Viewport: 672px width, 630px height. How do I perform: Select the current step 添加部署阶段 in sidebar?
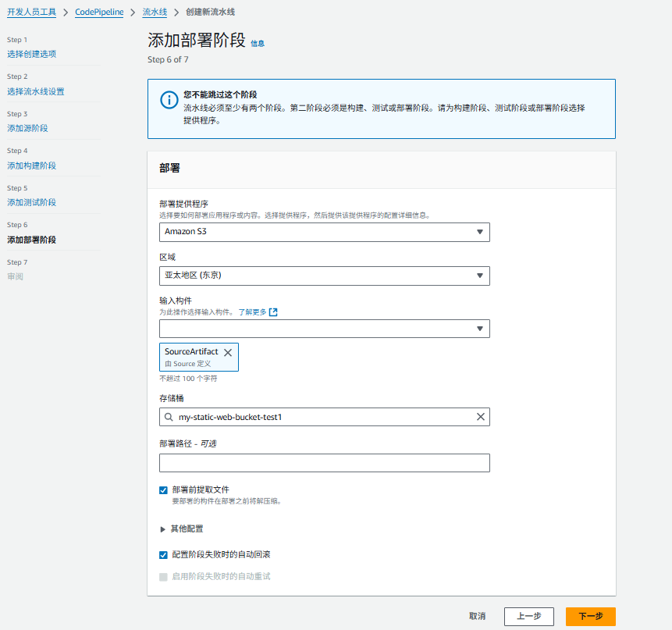coord(32,240)
